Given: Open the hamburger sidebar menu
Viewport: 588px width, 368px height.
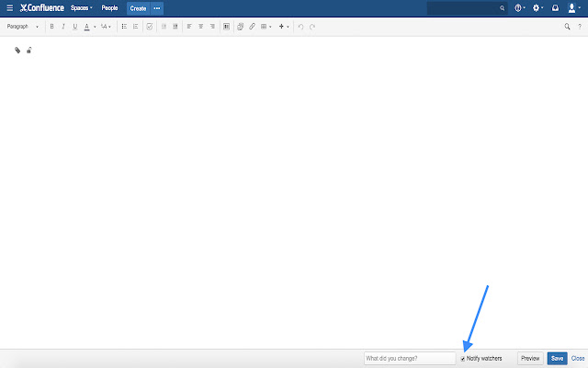Looking at the screenshot, I should tap(10, 8).
